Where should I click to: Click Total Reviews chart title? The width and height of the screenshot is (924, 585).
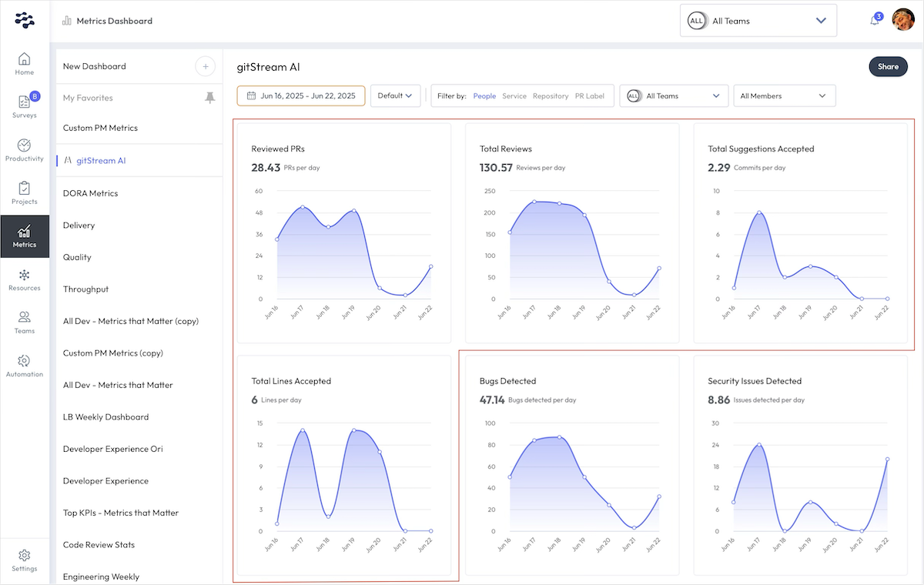pyautogui.click(x=506, y=149)
